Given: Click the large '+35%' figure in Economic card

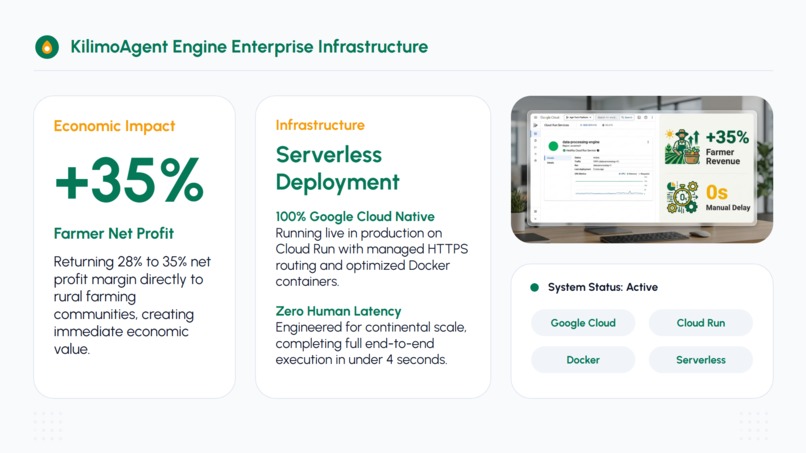Looking at the screenshot, I should pyautogui.click(x=129, y=180).
